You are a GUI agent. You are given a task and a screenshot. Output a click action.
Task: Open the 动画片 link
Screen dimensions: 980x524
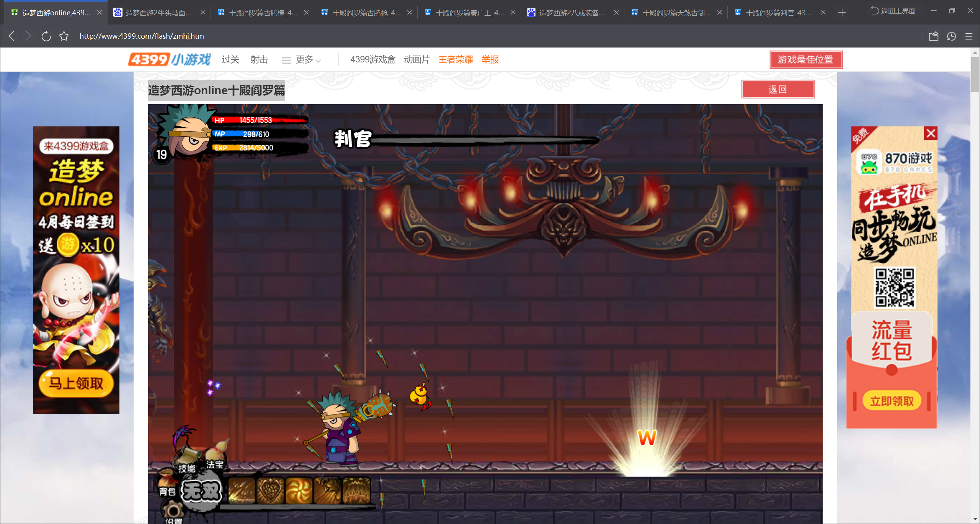tap(417, 59)
